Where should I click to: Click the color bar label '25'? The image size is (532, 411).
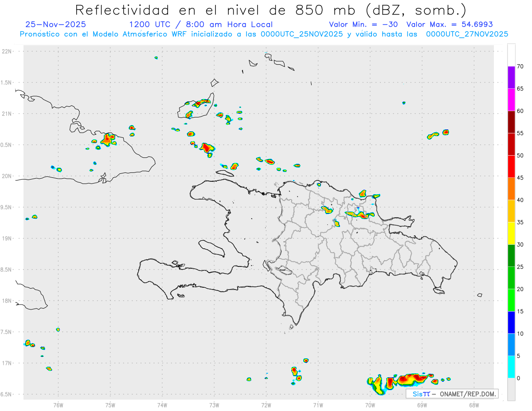tap(520, 267)
